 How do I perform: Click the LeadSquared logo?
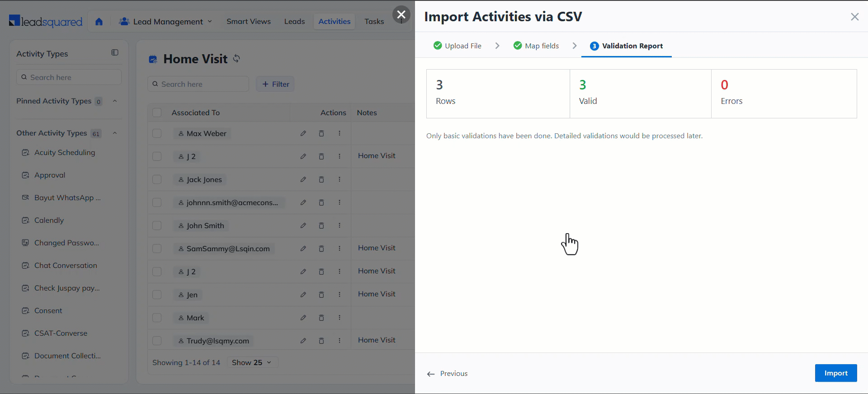pyautogui.click(x=46, y=21)
